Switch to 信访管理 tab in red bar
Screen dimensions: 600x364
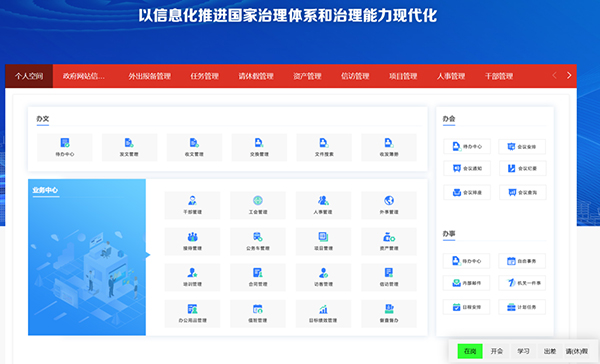click(x=355, y=76)
